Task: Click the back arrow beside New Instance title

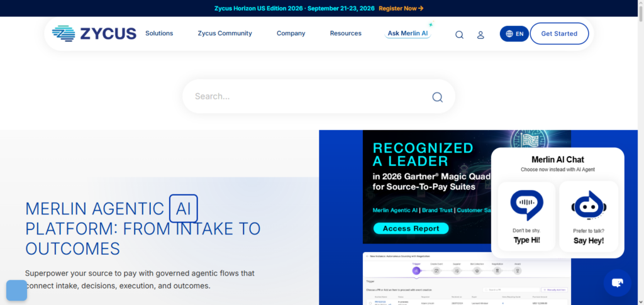Action: coord(367,256)
